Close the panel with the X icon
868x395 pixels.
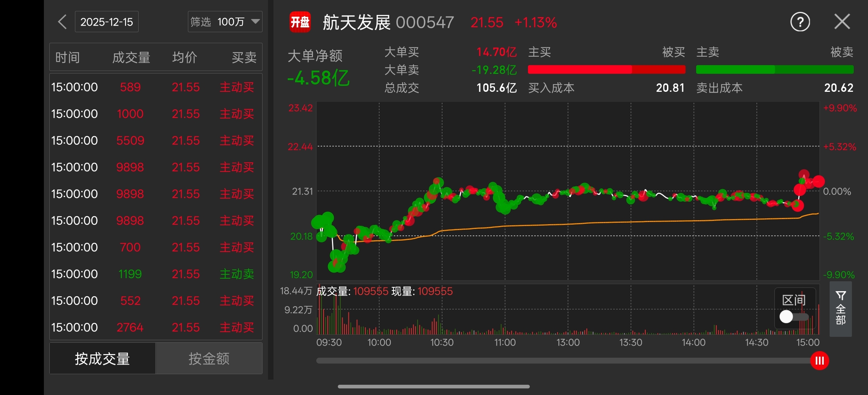click(x=842, y=22)
